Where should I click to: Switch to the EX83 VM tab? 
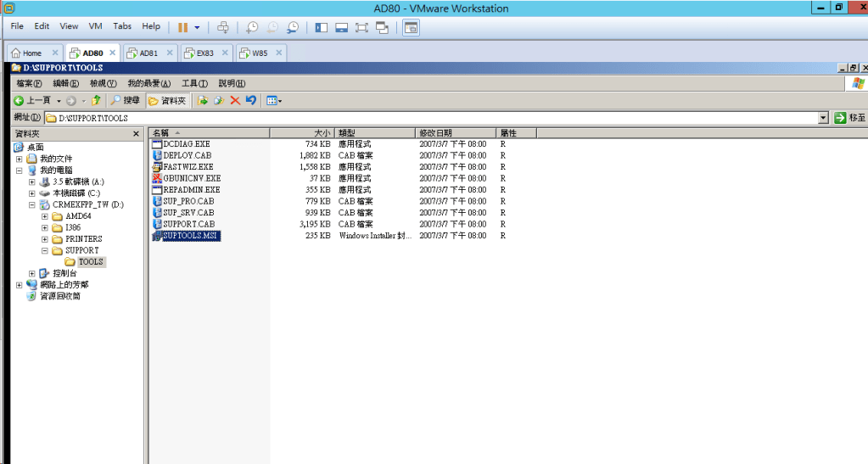coord(204,53)
